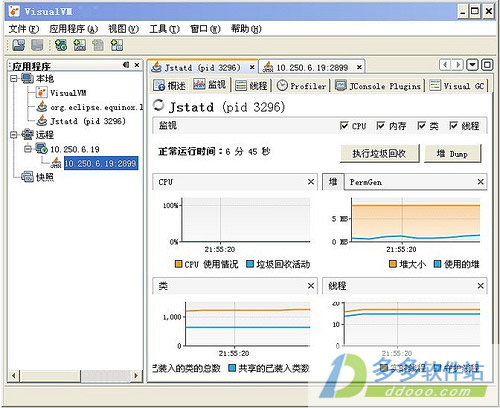The height and width of the screenshot is (408, 500).
Task: Click the org.eclipse.equinox Java icon
Action: point(42,107)
